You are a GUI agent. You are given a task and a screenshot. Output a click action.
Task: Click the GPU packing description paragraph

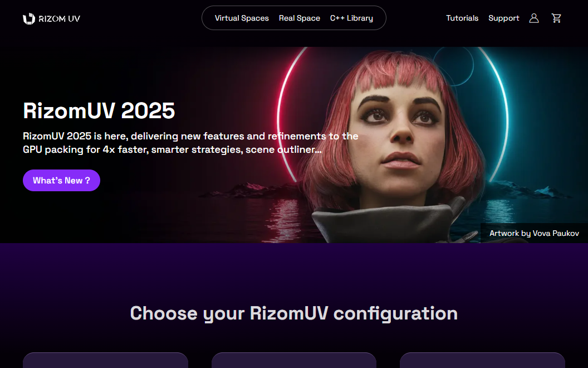tap(190, 143)
